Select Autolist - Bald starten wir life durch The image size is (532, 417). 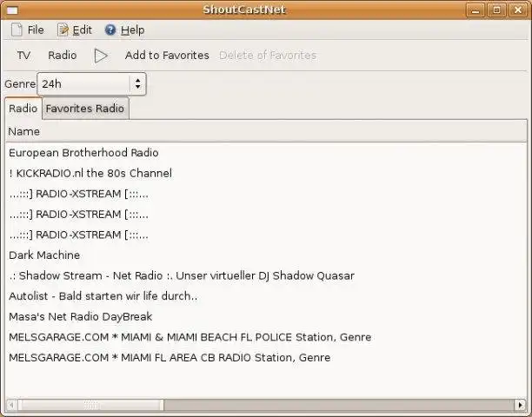pos(266,296)
